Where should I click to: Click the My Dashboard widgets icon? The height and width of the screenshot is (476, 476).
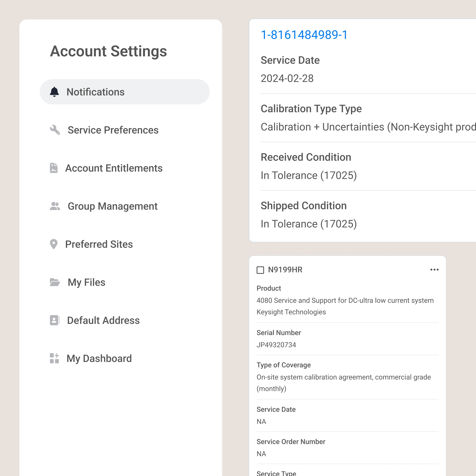tap(54, 359)
